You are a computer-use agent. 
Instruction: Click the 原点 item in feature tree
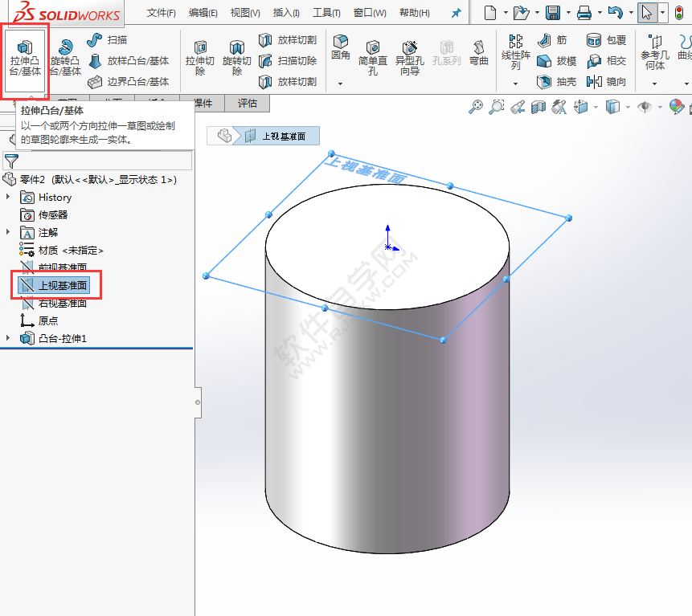[47, 320]
